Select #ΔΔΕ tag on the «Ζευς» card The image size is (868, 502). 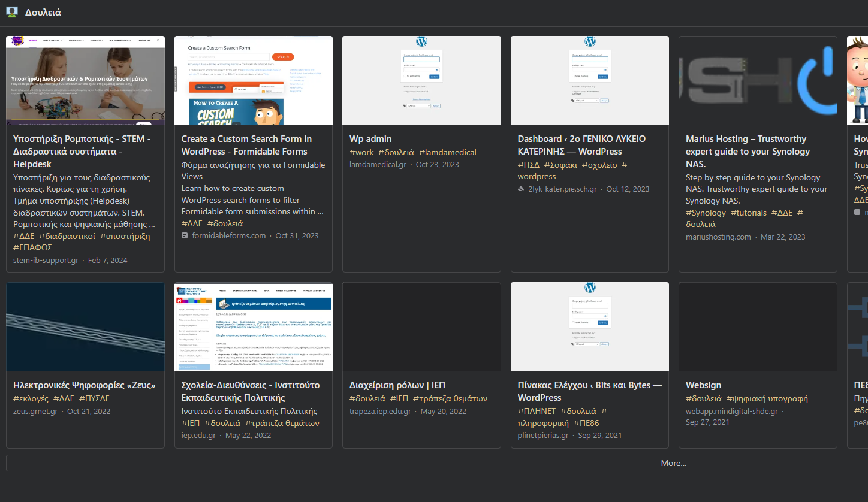click(64, 398)
